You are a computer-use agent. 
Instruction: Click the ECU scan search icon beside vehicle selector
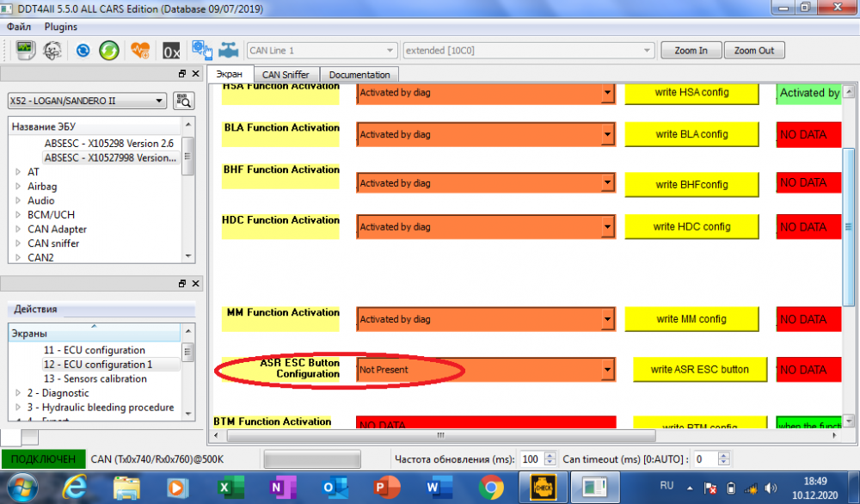[184, 101]
